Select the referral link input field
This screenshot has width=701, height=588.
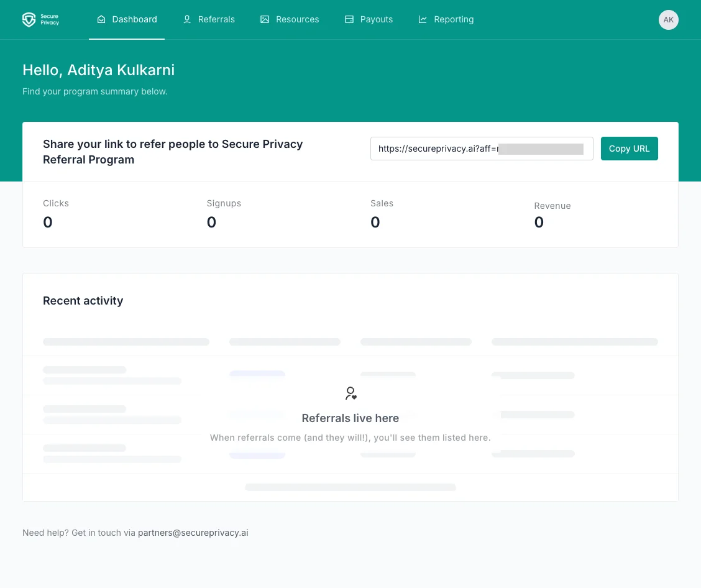pyautogui.click(x=482, y=149)
